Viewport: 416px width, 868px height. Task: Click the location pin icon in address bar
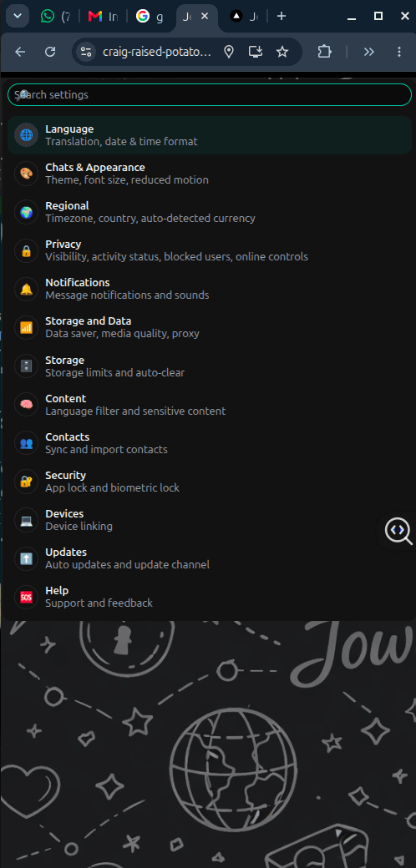click(x=229, y=52)
